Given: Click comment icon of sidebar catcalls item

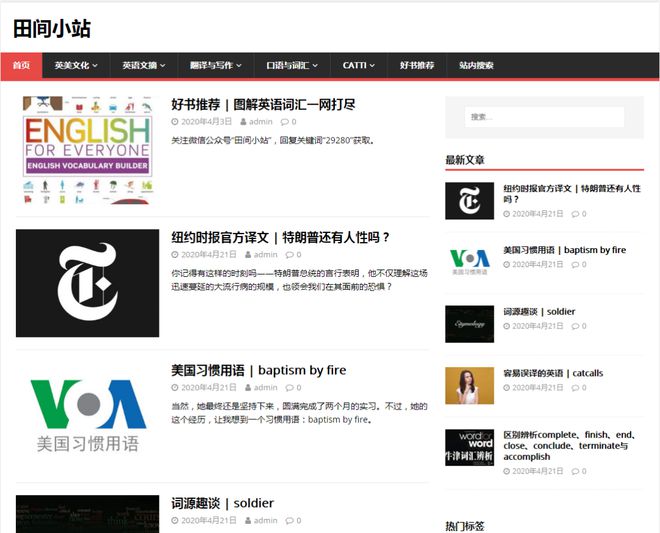Looking at the screenshot, I should [575, 388].
